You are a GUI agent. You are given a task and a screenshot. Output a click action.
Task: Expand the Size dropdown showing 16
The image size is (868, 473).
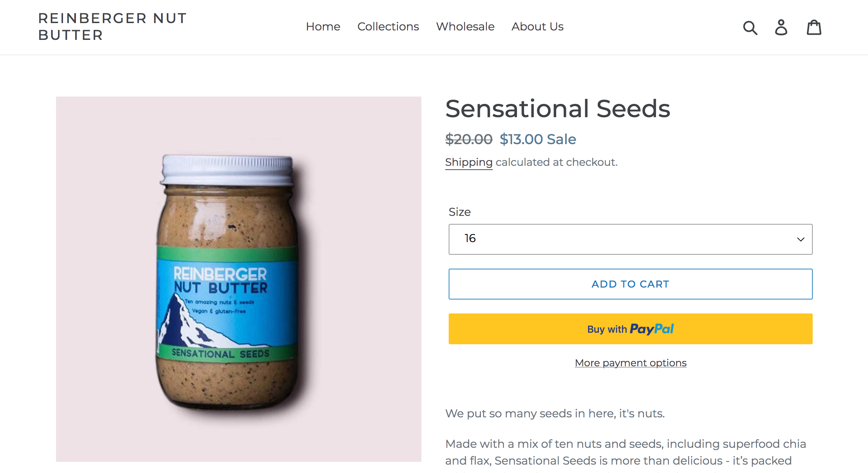[x=630, y=239]
